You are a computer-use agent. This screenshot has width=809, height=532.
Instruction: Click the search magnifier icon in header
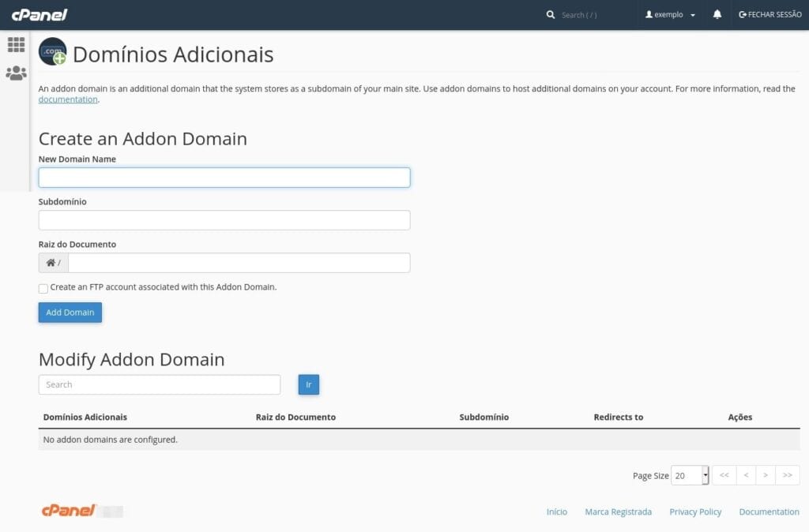click(551, 15)
